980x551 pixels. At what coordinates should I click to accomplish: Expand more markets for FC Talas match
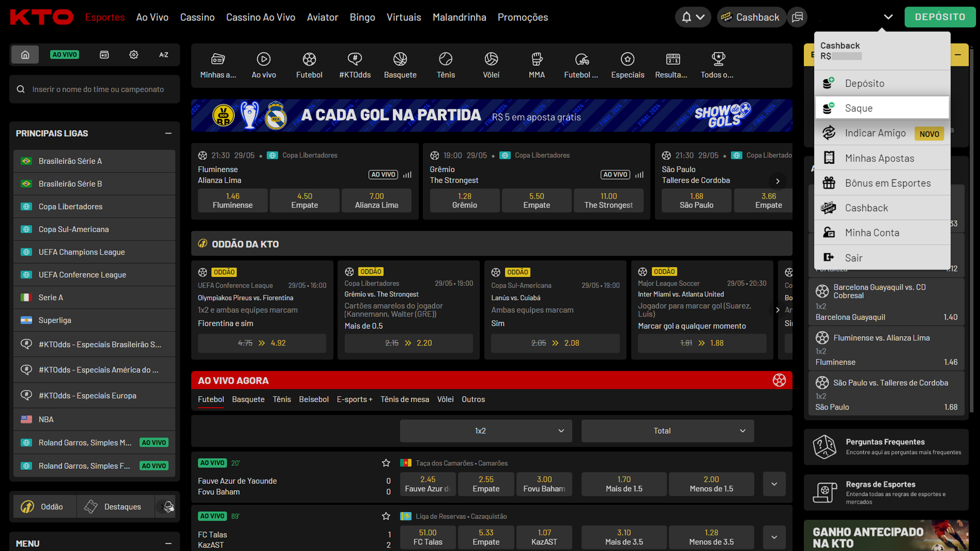click(774, 537)
